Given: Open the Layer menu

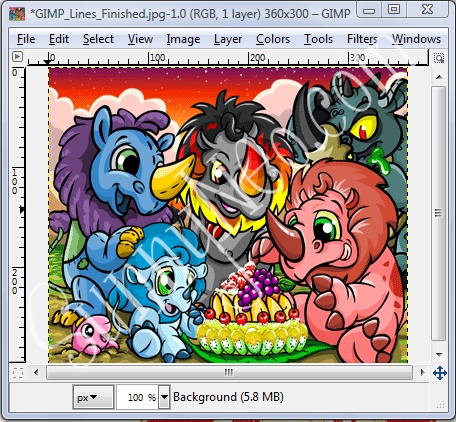Looking at the screenshot, I should pos(228,39).
